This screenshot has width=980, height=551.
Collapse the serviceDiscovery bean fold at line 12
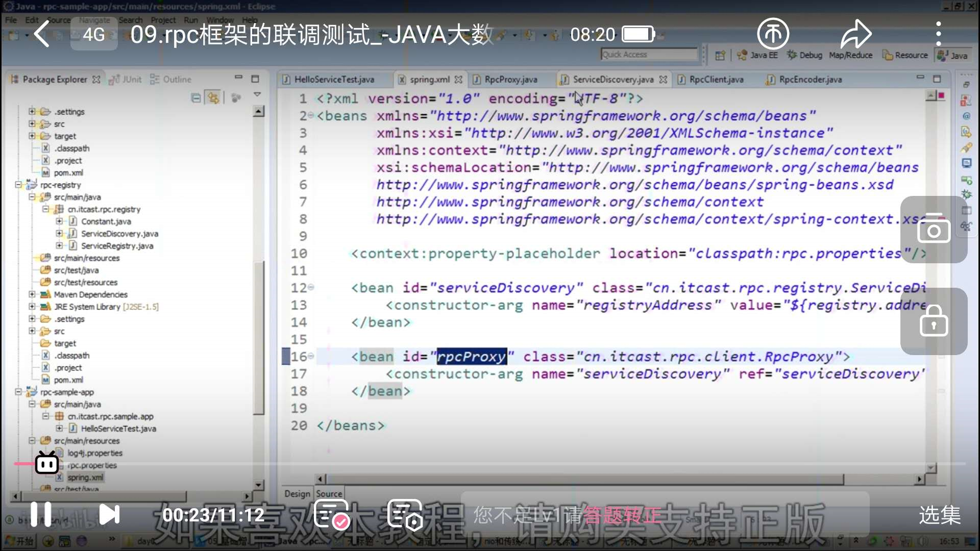311,288
